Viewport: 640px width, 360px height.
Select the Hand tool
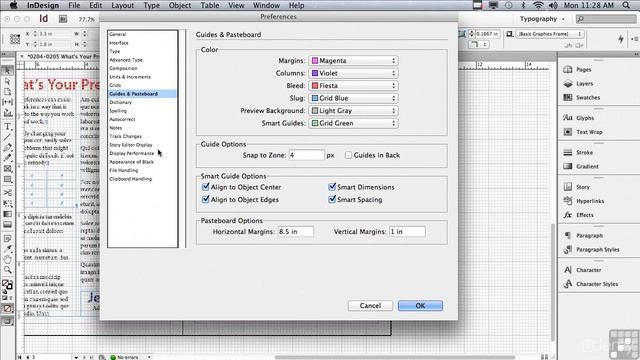[7, 259]
